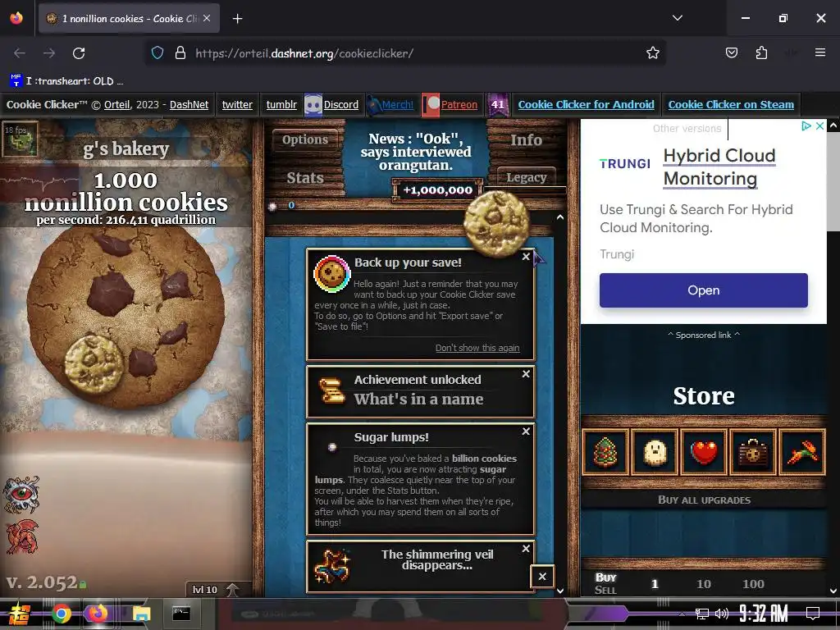Open Cookie Clicker for Android link
Screen dimensions: 840x630
[x=586, y=104]
